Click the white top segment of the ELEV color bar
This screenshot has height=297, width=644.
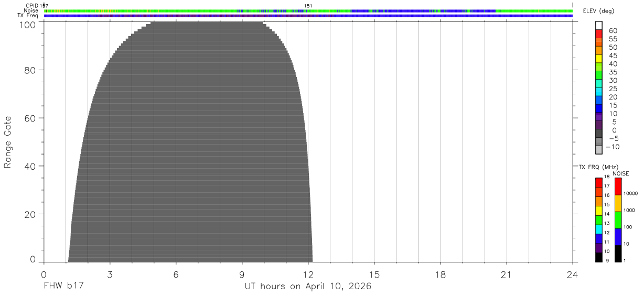pos(599,25)
